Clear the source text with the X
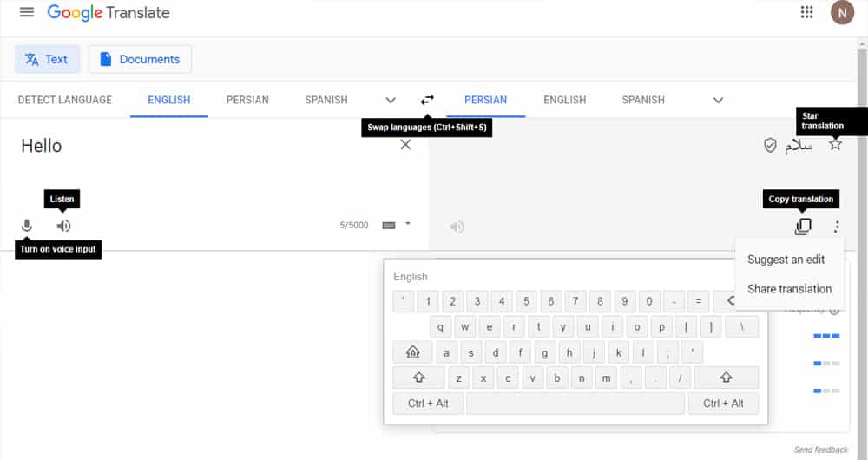This screenshot has height=460, width=868. click(x=405, y=144)
